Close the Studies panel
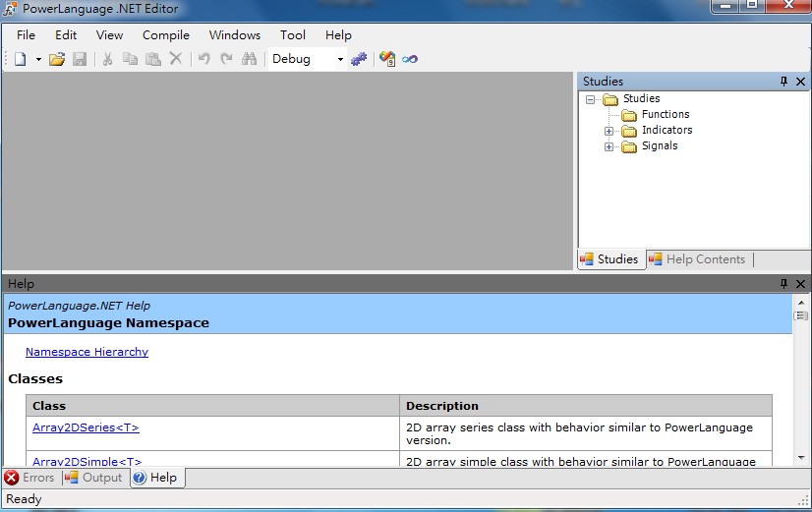The width and height of the screenshot is (812, 512). (x=800, y=82)
